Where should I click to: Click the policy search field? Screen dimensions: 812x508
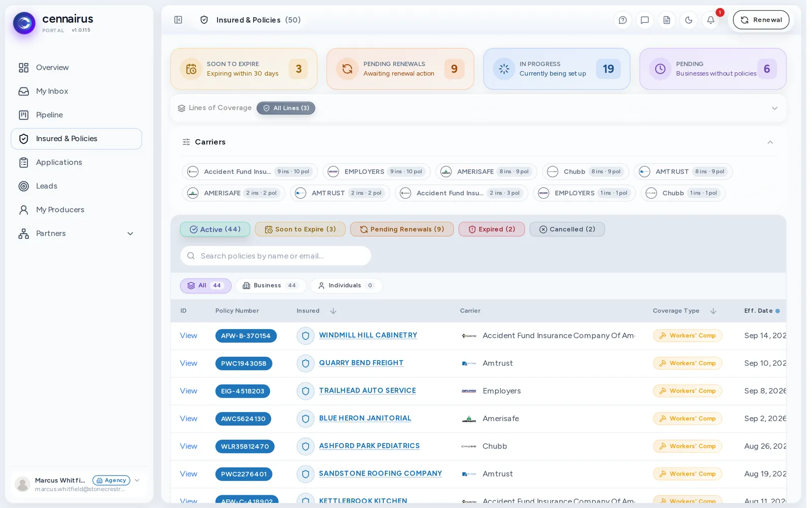276,256
